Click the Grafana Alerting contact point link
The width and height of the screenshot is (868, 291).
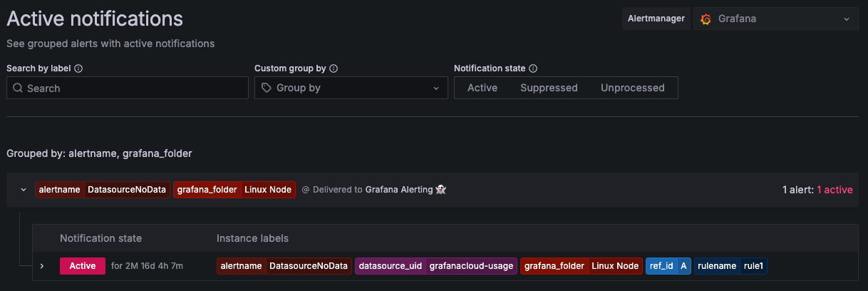[398, 190]
